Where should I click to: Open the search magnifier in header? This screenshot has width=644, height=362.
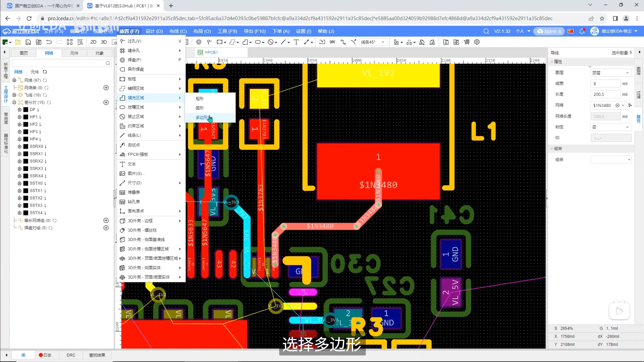pos(486,31)
